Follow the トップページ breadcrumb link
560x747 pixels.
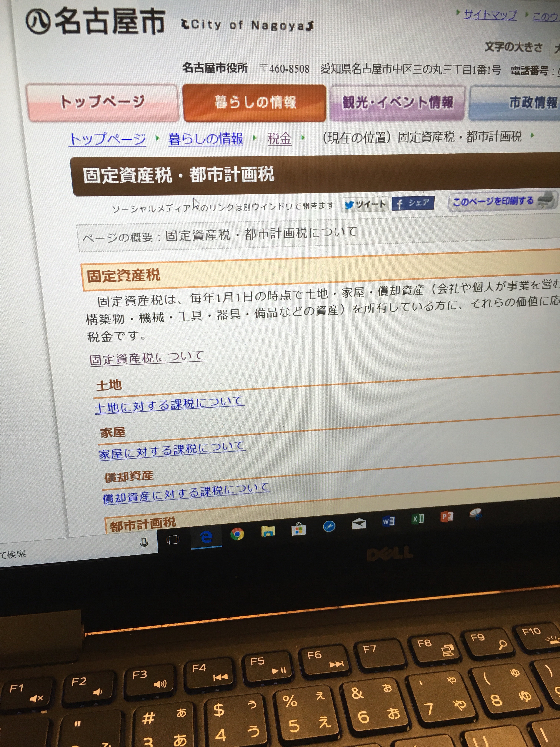point(108,139)
